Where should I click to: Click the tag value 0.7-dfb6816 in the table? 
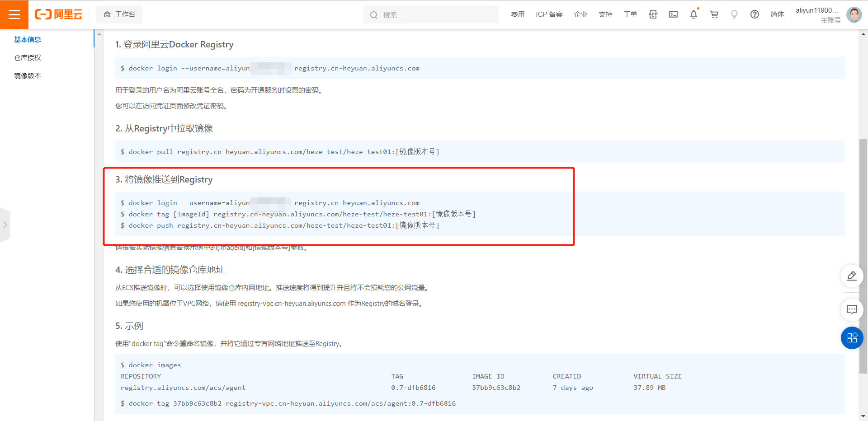[x=414, y=388]
